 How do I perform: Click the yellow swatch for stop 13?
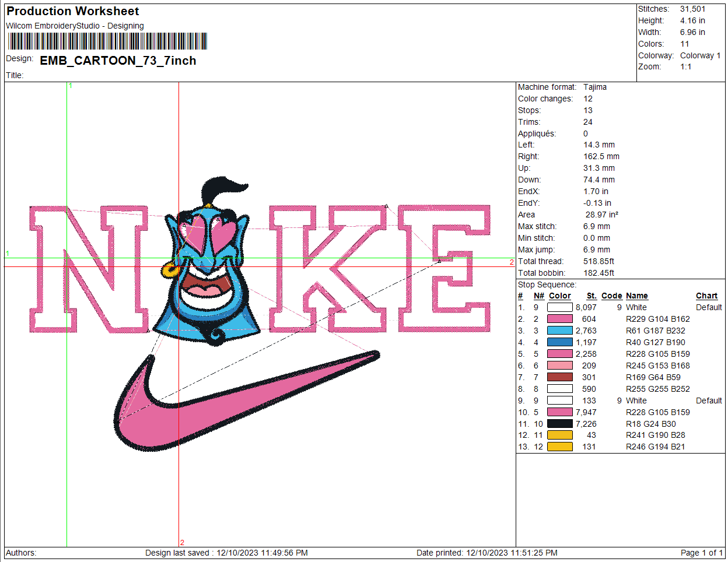560,447
